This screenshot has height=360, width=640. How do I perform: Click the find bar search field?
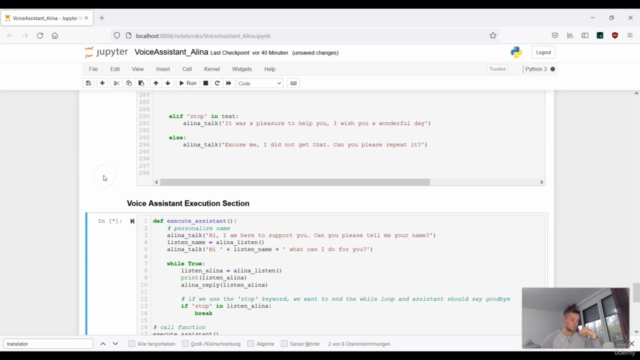pos(48,344)
